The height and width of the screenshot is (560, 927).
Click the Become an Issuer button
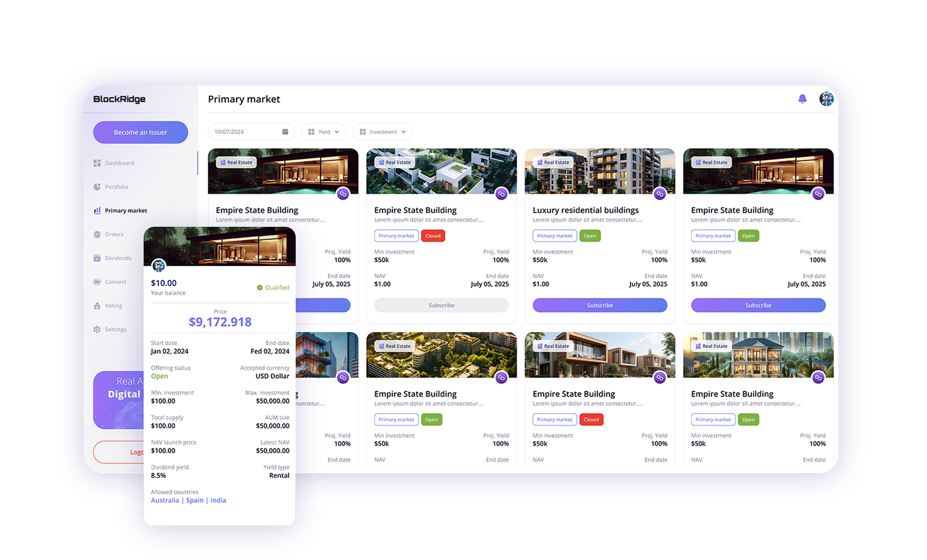pyautogui.click(x=140, y=132)
